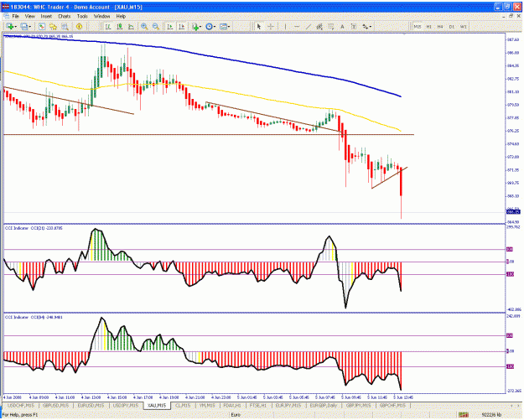Image resolution: width=524 pixels, height=420 pixels.
Task: Expand the Profiles dropdown arrow
Action: [x=29, y=27]
